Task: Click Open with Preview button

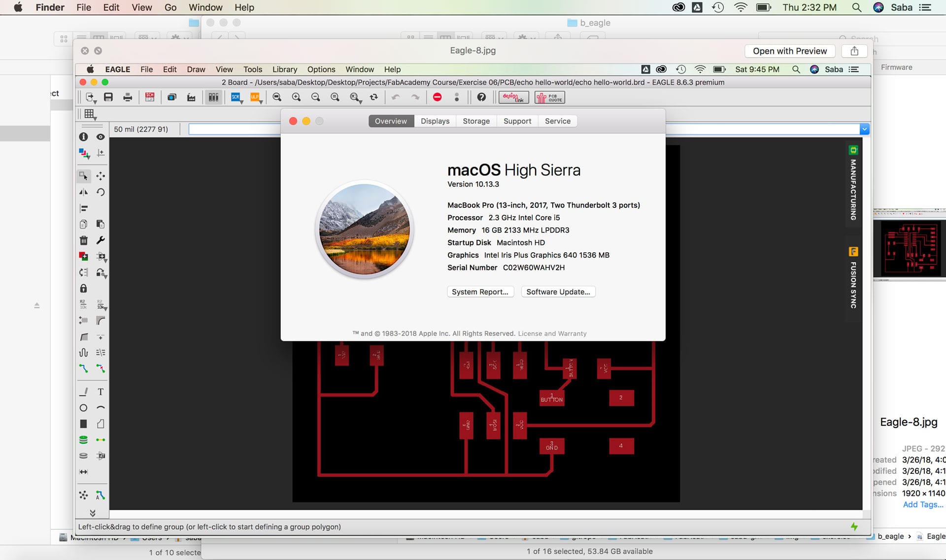Action: point(790,51)
